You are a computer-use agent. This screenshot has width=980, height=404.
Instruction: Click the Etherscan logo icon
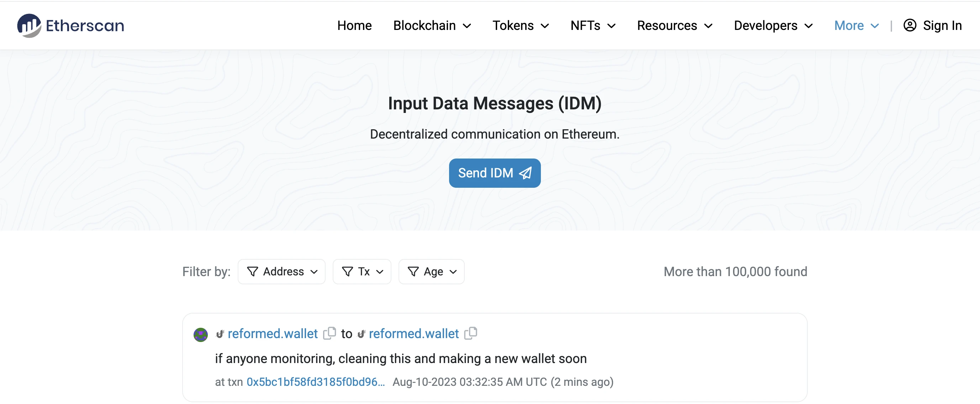pyautogui.click(x=29, y=25)
